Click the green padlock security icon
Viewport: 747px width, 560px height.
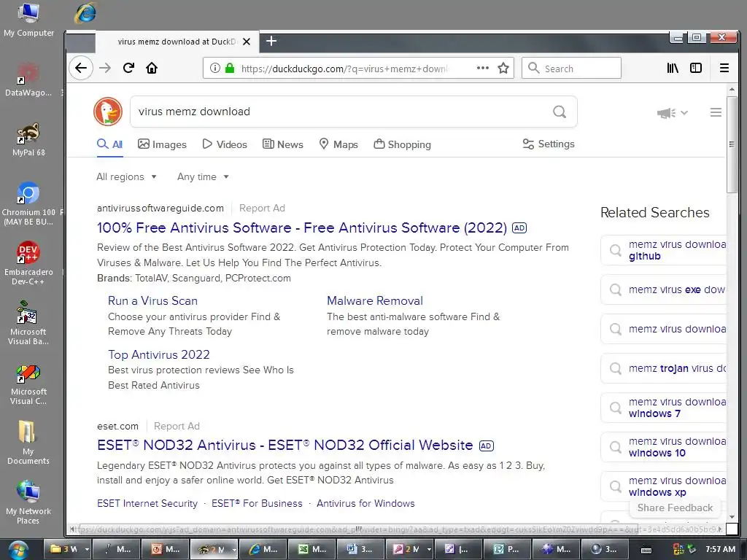230,68
